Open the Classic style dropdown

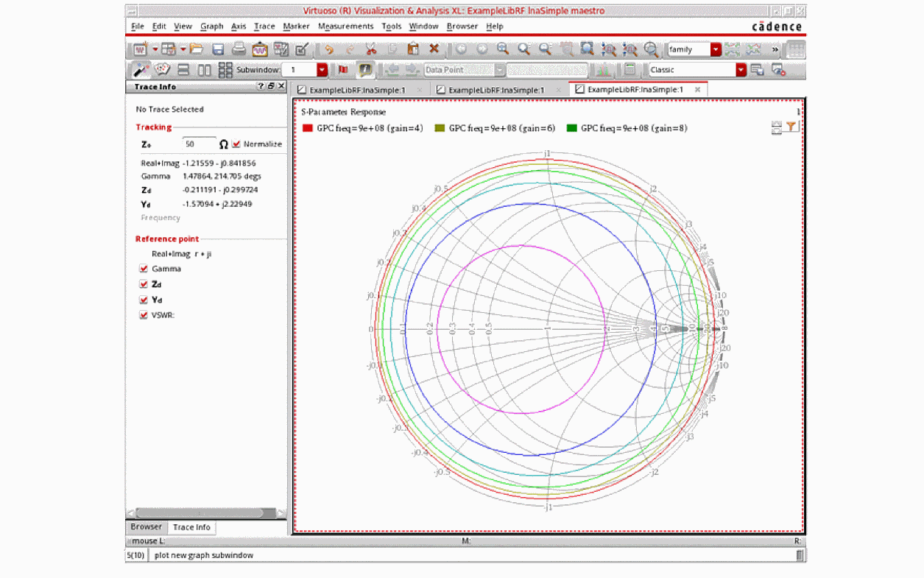(x=741, y=70)
